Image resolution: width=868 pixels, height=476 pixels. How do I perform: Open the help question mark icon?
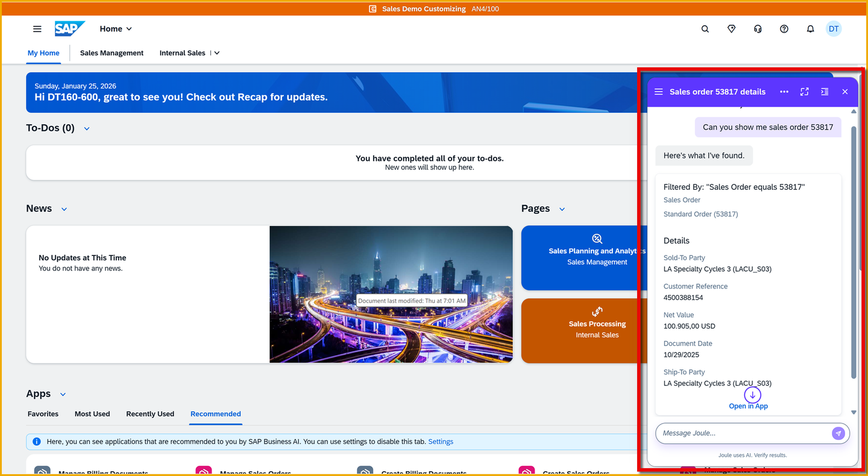click(784, 29)
